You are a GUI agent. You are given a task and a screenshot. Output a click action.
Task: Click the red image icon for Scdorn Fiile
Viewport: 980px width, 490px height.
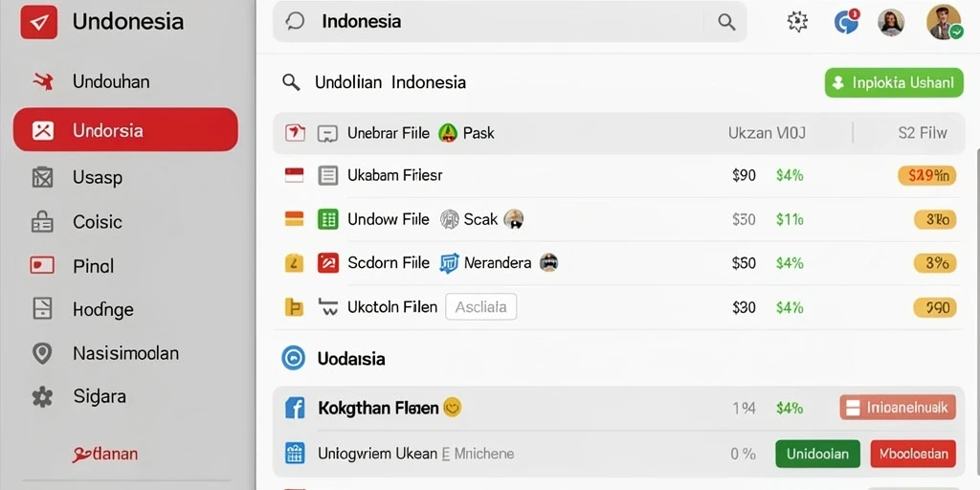[328, 263]
